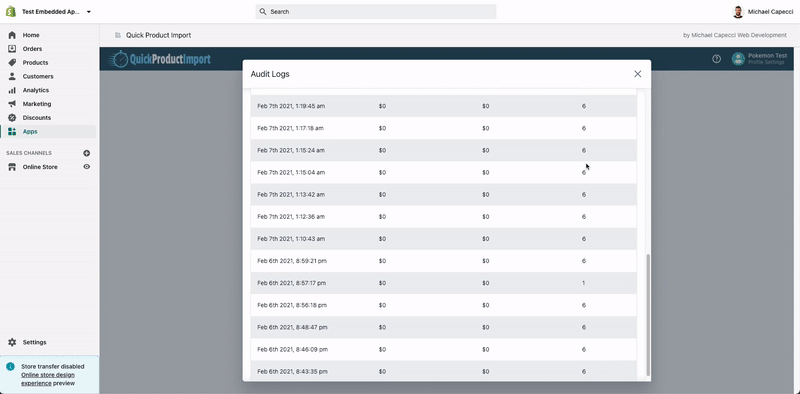This screenshot has height=394, width=800.
Task: Open Pokemon Test Profile Settings menu
Action: [759, 59]
